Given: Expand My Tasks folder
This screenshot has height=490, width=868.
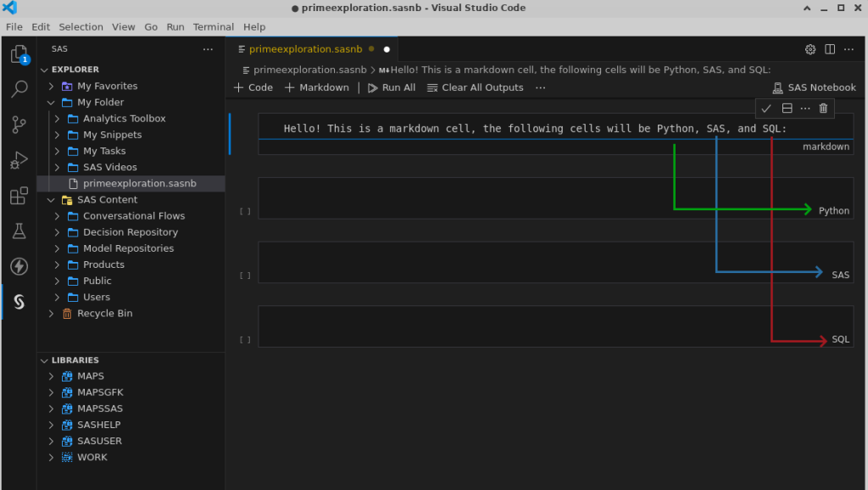Looking at the screenshot, I should (57, 151).
